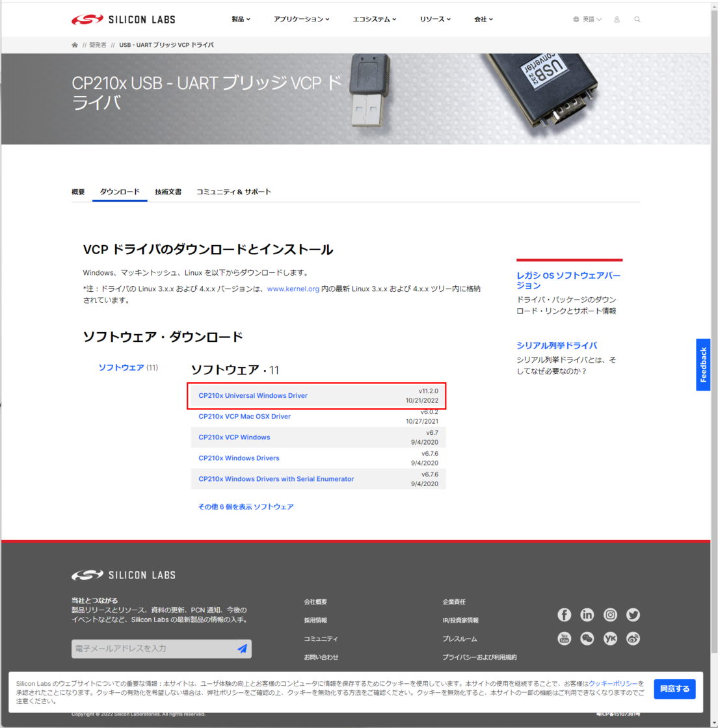
Task: Open the Instagram social icon
Action: [610, 615]
